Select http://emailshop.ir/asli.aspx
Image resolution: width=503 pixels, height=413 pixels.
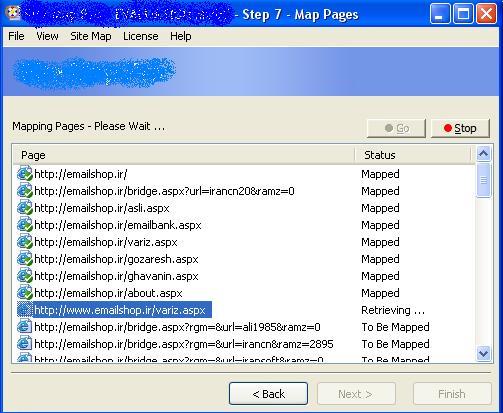click(102, 208)
